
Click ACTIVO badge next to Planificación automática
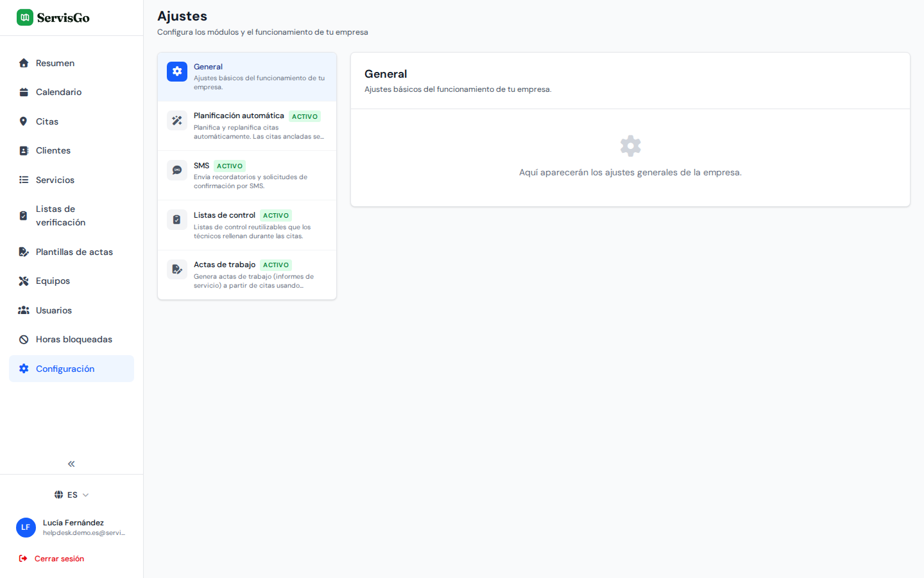pyautogui.click(x=305, y=116)
